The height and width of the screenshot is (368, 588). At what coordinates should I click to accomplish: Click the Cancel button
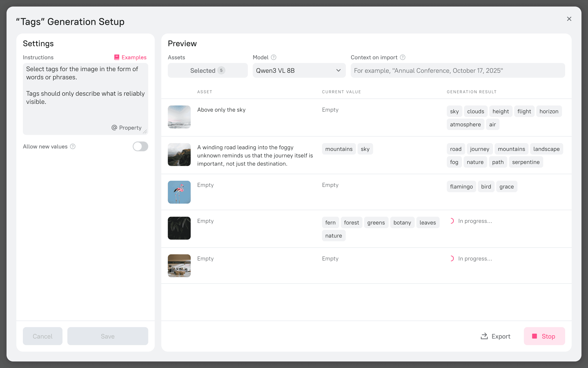tap(42, 336)
